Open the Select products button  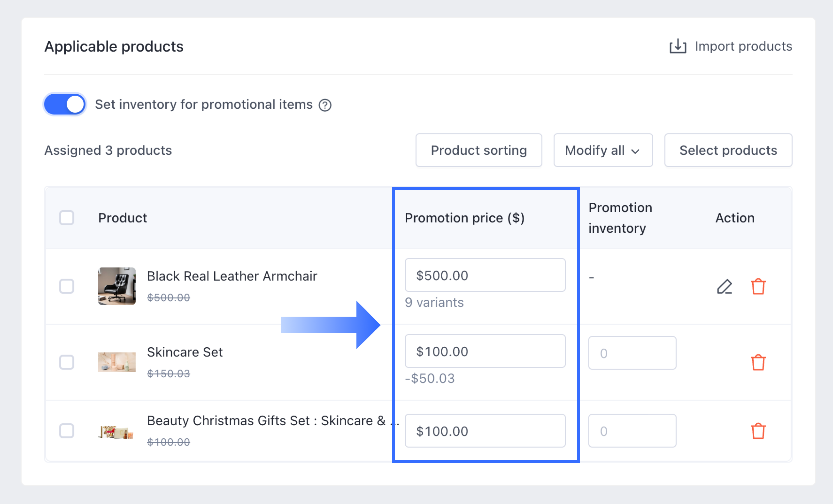pos(728,150)
